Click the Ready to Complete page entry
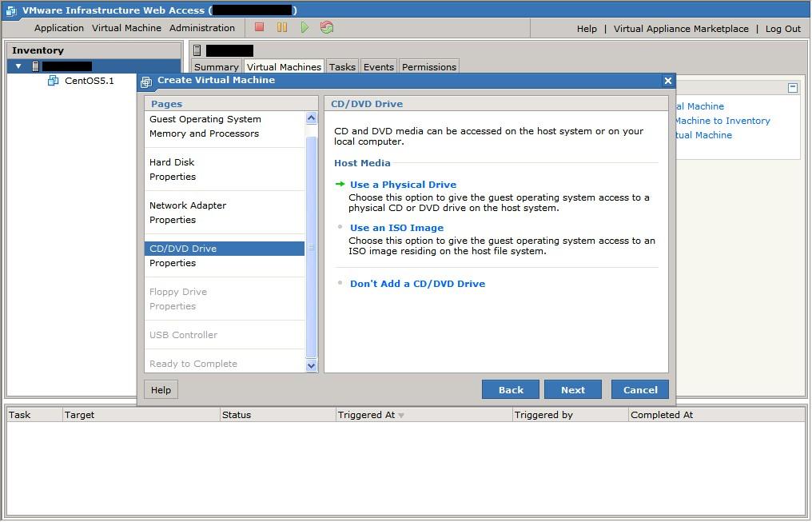Viewport: 812px width, 522px height. point(193,364)
